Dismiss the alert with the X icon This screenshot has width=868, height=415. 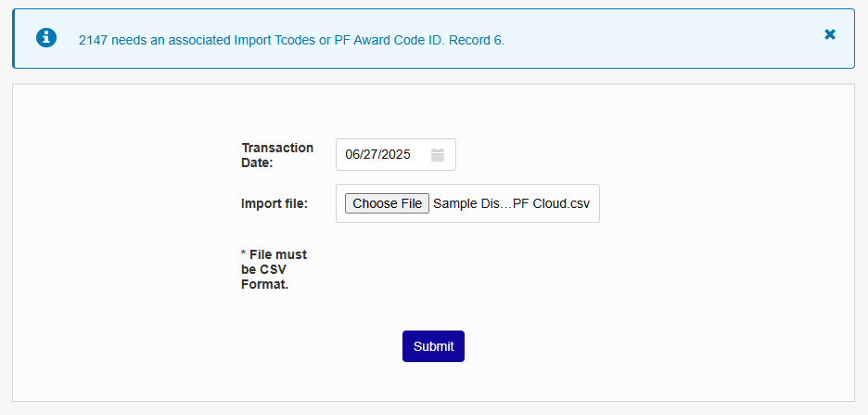pyautogui.click(x=830, y=34)
